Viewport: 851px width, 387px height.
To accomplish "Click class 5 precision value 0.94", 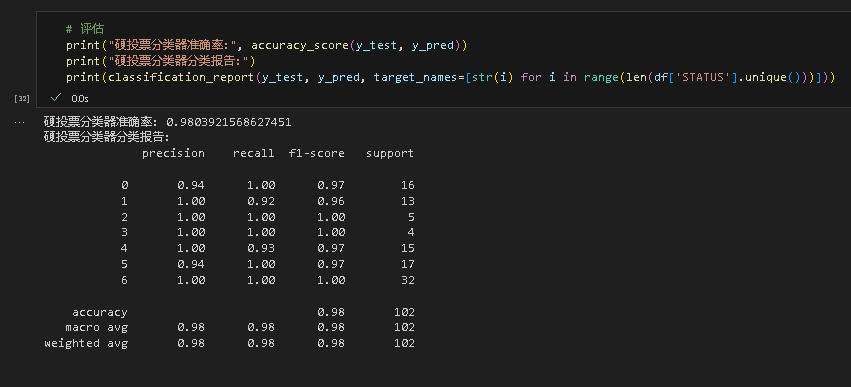I will [x=191, y=264].
